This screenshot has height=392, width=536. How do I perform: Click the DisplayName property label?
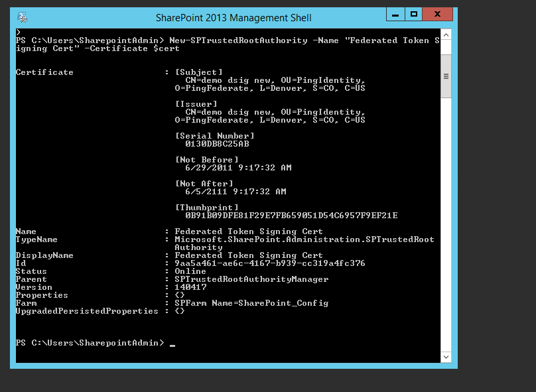click(44, 255)
